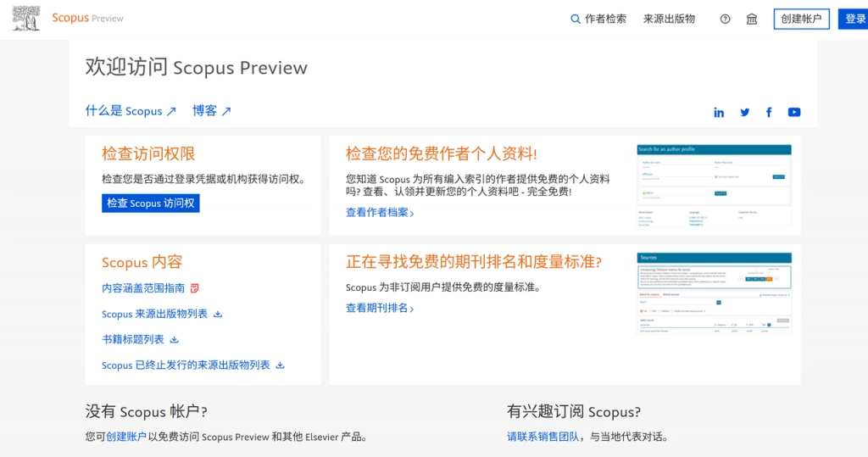Click download icon beside 已终止发行的来源出版物列表
868x457 pixels.
[x=280, y=365]
